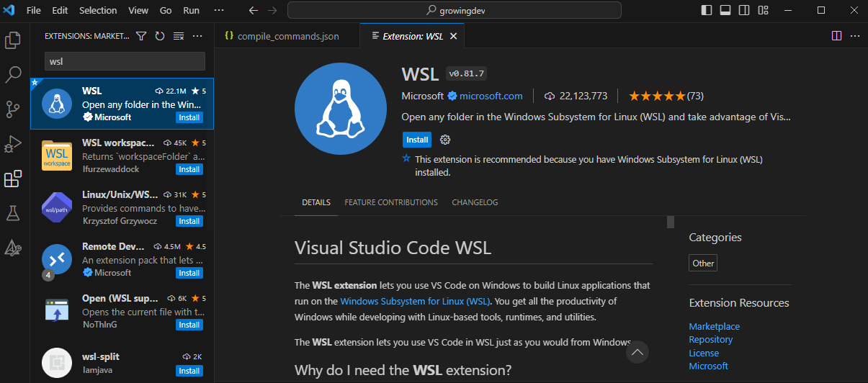
Task: Open Run and Debug view
Action: tap(13, 143)
